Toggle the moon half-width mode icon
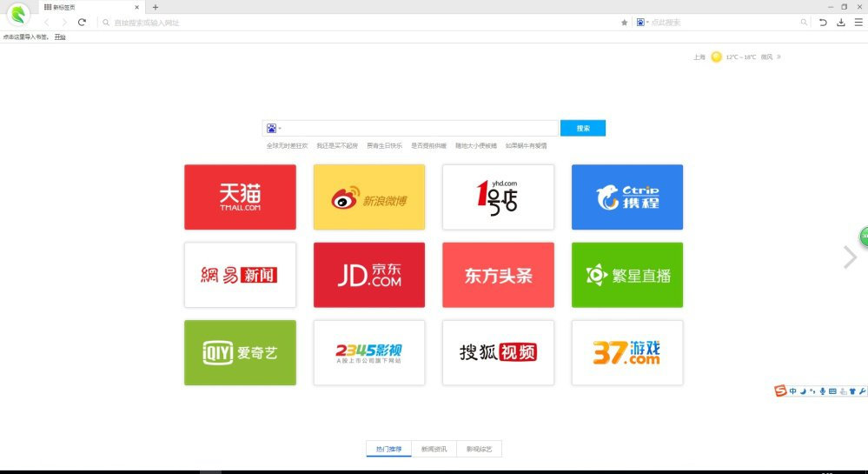 click(x=803, y=391)
